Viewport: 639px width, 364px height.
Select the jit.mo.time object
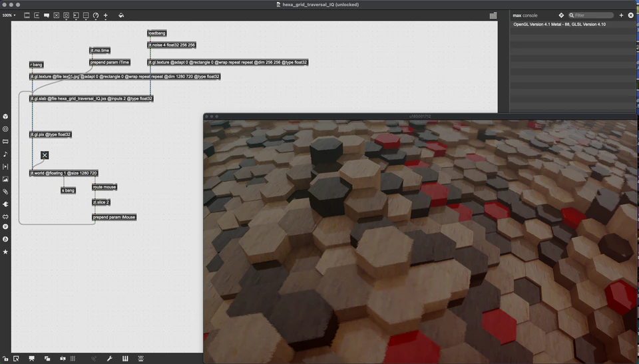tap(100, 51)
